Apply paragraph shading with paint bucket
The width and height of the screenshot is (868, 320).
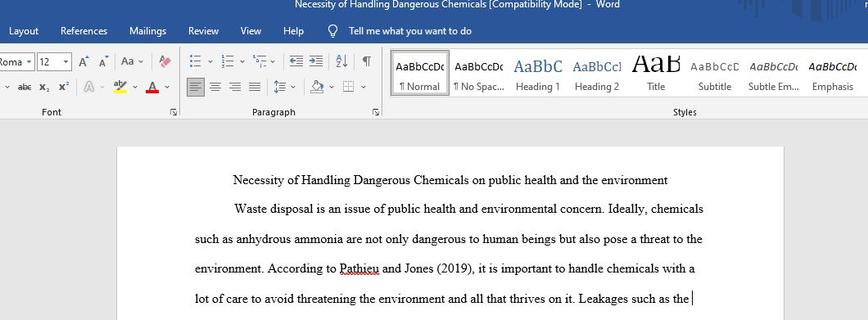(317, 87)
